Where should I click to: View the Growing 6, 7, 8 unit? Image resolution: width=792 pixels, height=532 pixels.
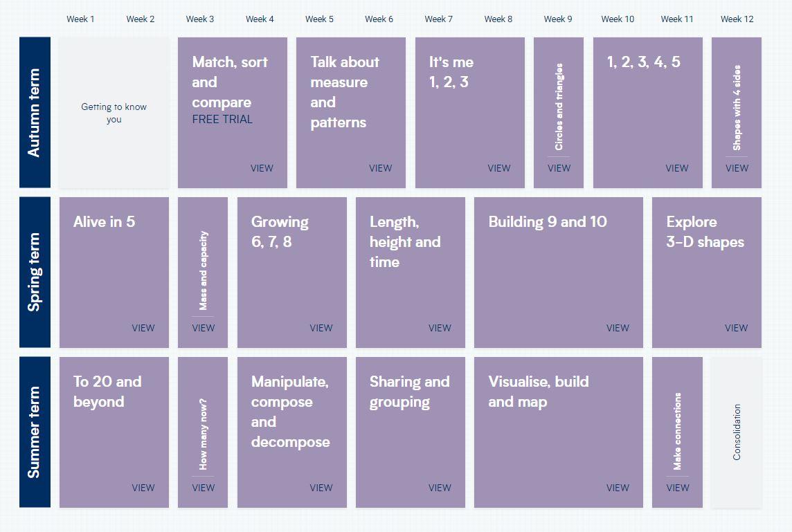[x=321, y=328]
